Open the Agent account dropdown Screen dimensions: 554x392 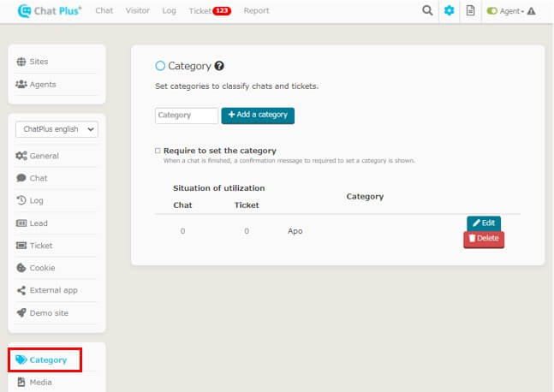[511, 11]
